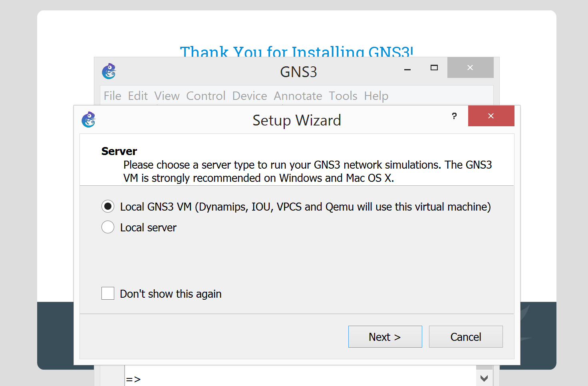
Task: Close the Setup Wizard dialog
Action: click(x=491, y=116)
